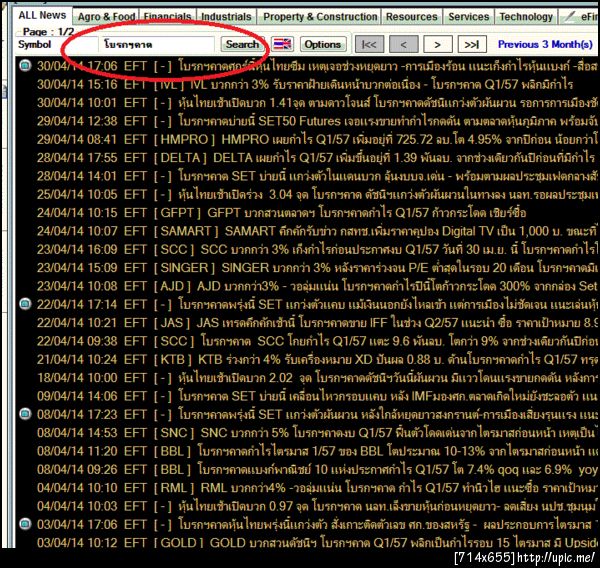Select the Industrials tab

(226, 17)
